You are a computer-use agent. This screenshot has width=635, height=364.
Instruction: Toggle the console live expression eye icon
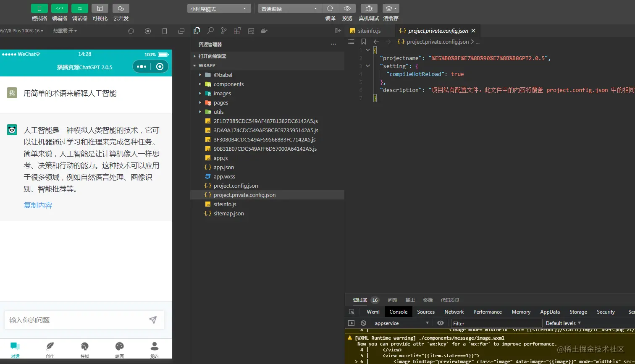coord(441,323)
